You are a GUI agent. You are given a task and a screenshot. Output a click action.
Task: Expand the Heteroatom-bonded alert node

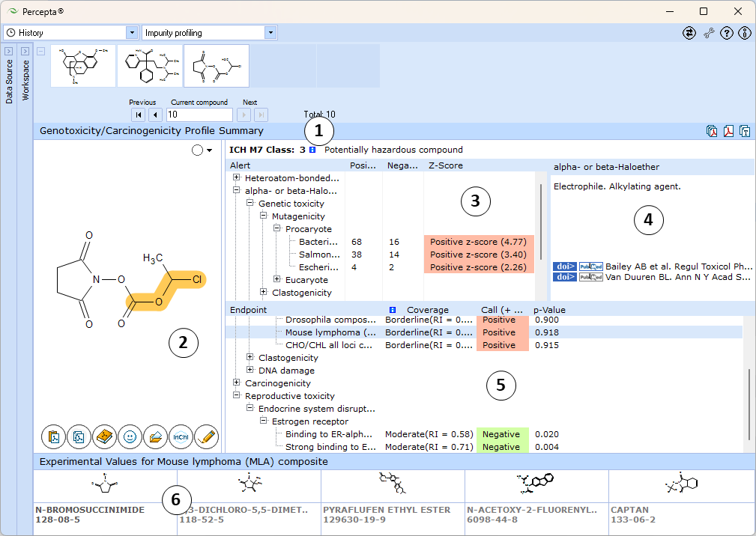click(x=236, y=177)
